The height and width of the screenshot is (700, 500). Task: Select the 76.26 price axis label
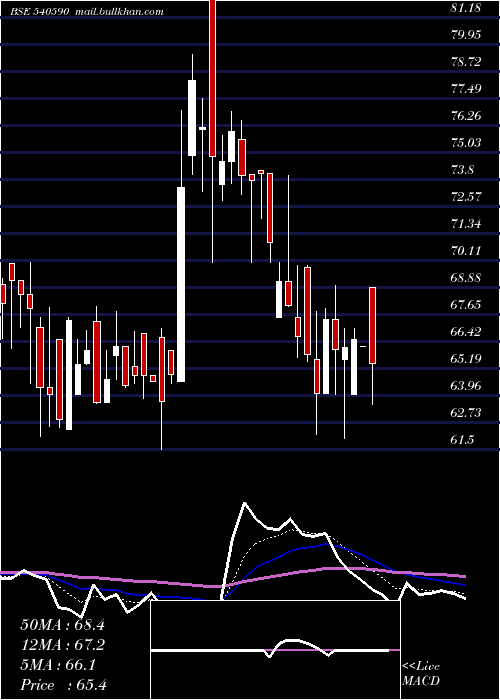tap(466, 116)
